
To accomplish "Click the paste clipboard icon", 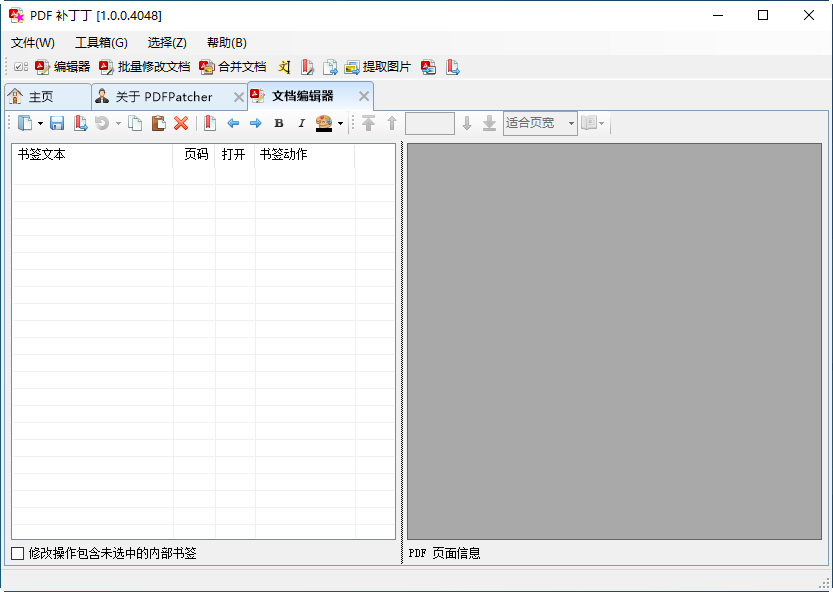I will [158, 123].
